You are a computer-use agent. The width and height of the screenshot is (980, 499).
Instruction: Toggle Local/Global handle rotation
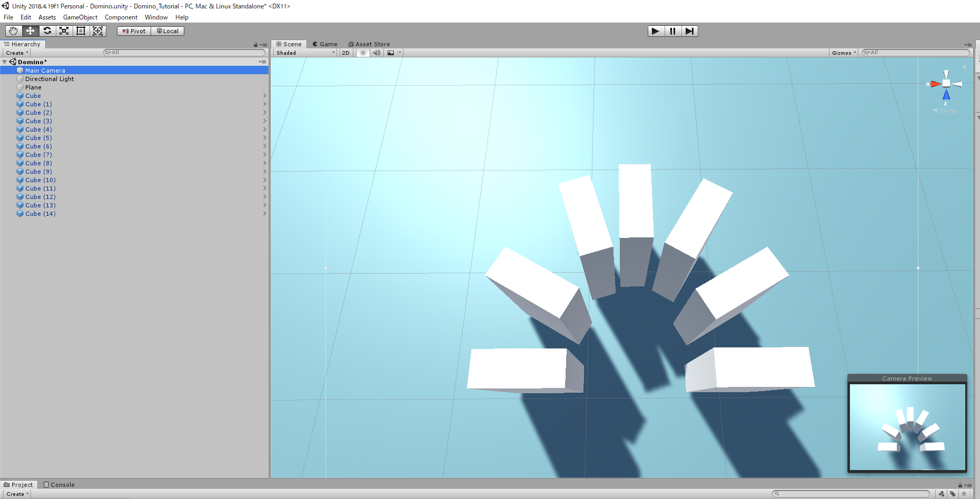pyautogui.click(x=167, y=31)
